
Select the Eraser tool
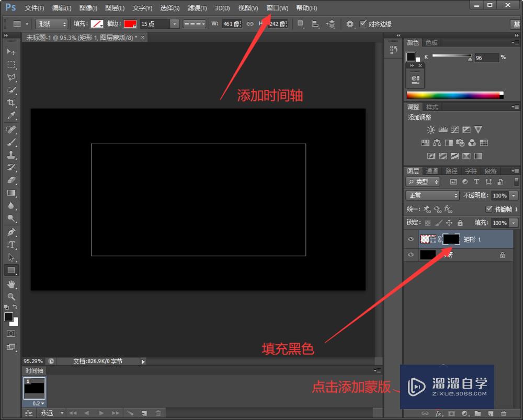coord(11,180)
